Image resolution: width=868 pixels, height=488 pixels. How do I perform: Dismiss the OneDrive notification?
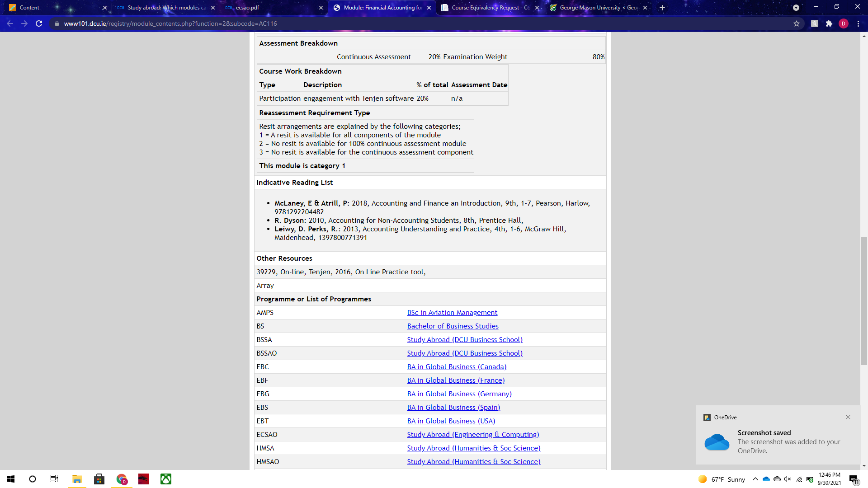coord(848,417)
